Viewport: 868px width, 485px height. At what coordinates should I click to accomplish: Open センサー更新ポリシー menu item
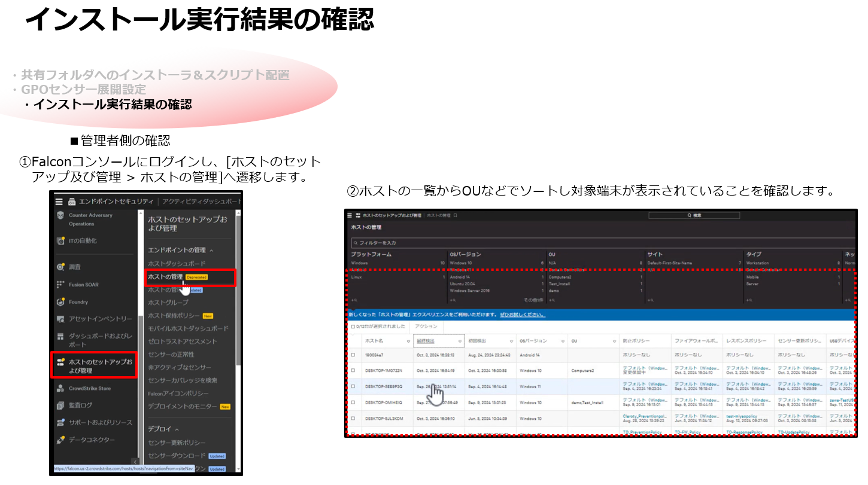click(x=177, y=443)
